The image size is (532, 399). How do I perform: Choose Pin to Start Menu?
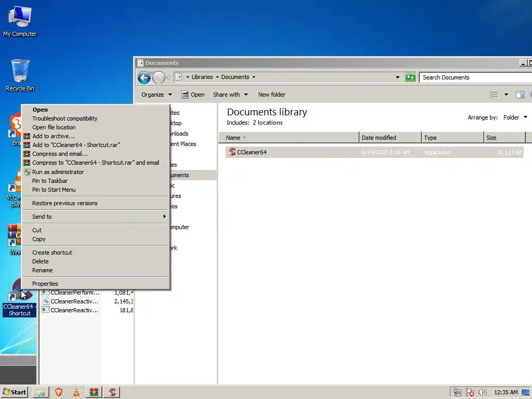click(96, 190)
